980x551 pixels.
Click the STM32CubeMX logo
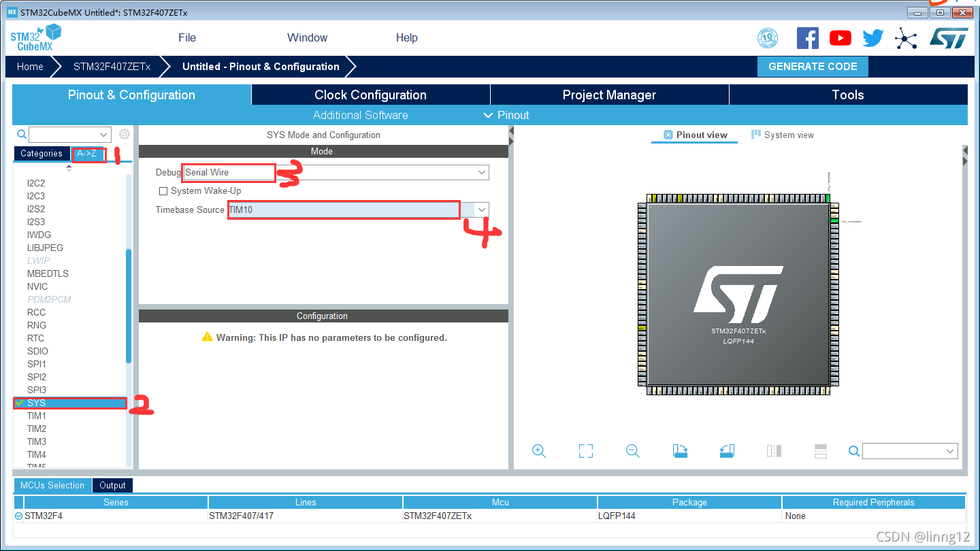click(36, 37)
